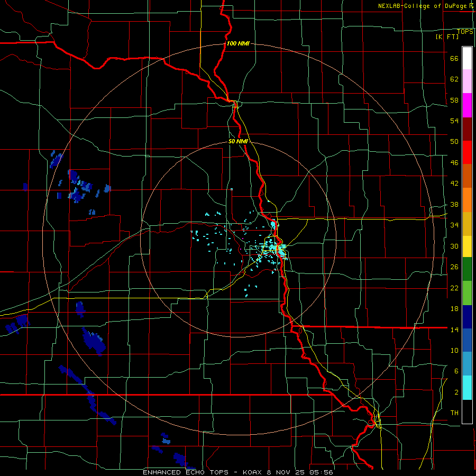Click the navy 18 kft legend swatch

pos(467,317)
